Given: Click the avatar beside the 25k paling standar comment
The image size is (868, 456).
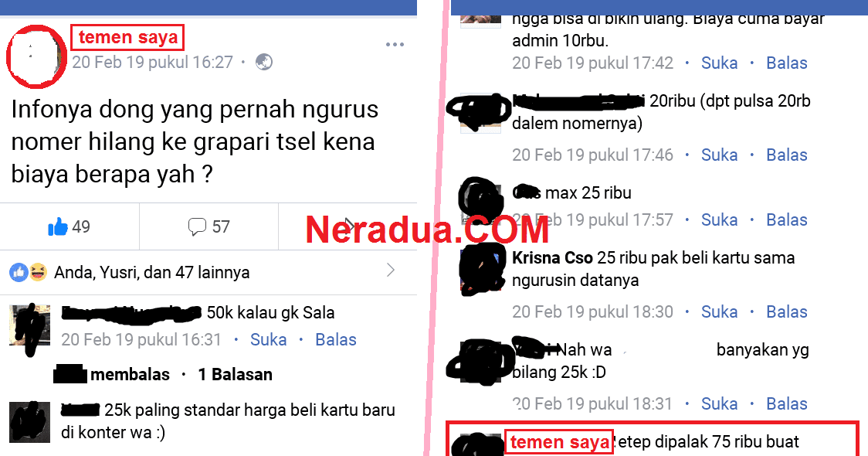Looking at the screenshot, I should 30,422.
